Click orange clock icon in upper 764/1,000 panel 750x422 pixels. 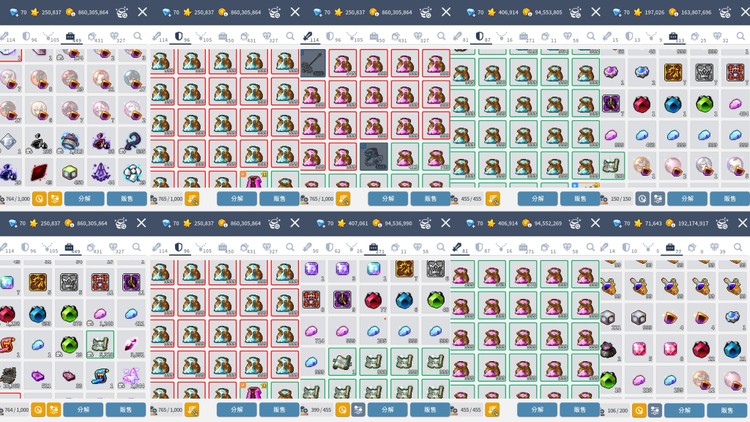(39, 199)
